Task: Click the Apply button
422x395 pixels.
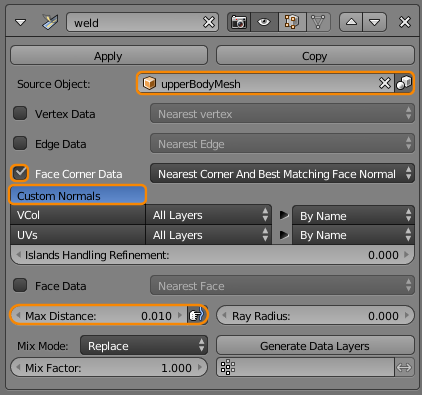Action: pos(109,56)
